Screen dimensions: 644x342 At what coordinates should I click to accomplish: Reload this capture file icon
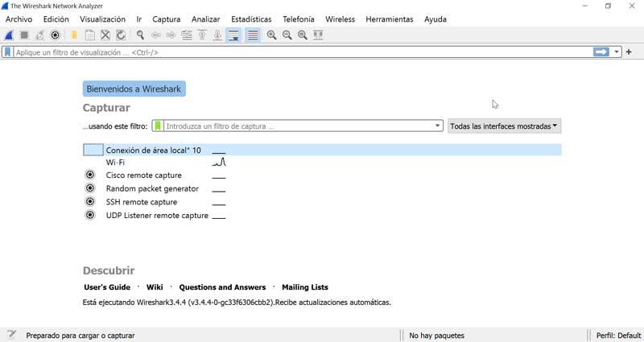point(121,35)
